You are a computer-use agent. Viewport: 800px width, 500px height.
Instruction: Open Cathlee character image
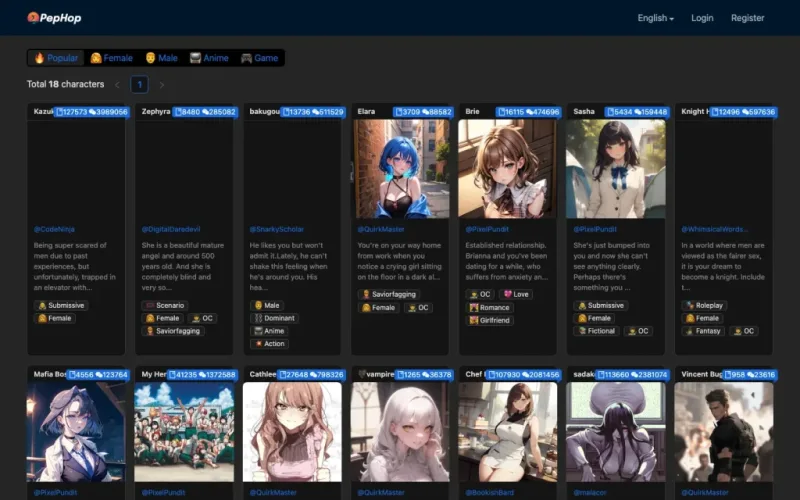pyautogui.click(x=292, y=432)
